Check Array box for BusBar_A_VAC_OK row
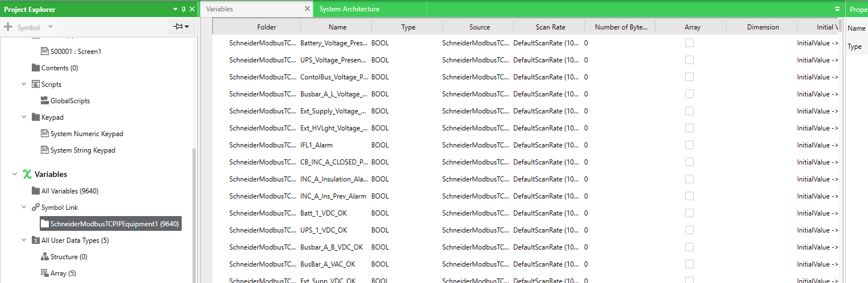The image size is (868, 283). (x=689, y=264)
